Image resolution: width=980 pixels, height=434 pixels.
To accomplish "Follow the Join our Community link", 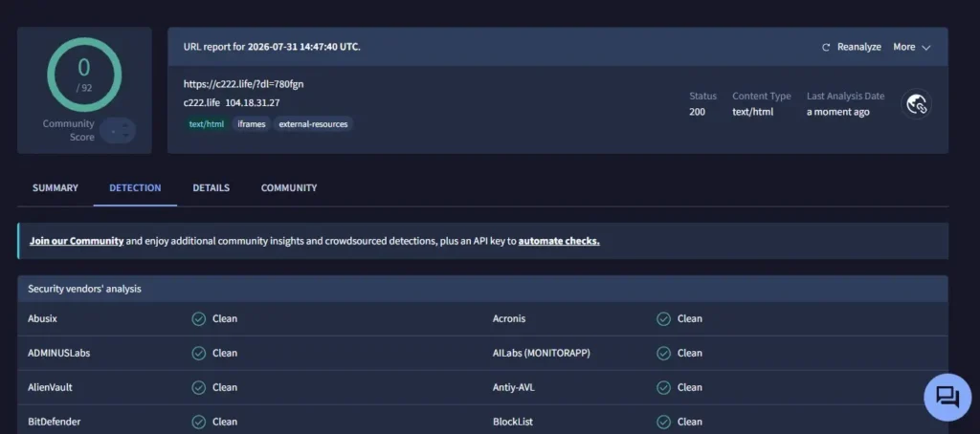I will point(77,241).
